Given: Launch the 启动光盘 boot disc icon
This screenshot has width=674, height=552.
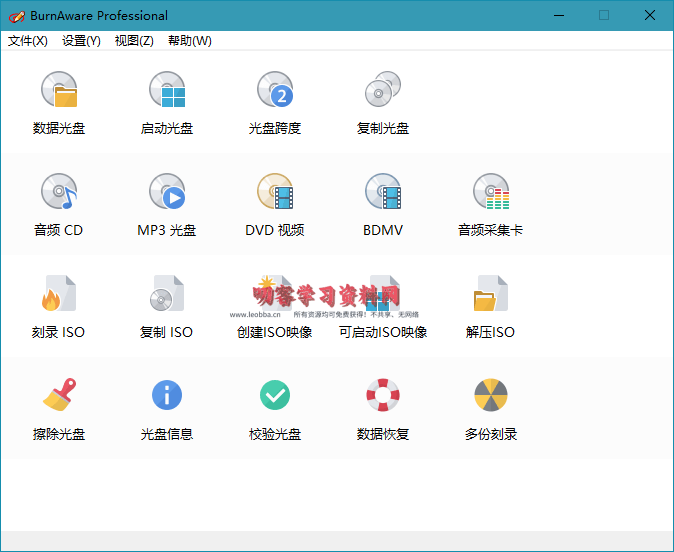Looking at the screenshot, I should tap(167, 91).
